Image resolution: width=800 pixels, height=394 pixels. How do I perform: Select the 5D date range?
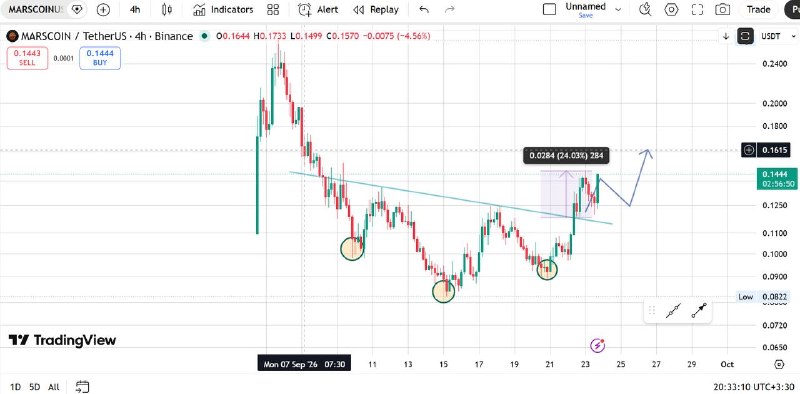[x=34, y=387]
